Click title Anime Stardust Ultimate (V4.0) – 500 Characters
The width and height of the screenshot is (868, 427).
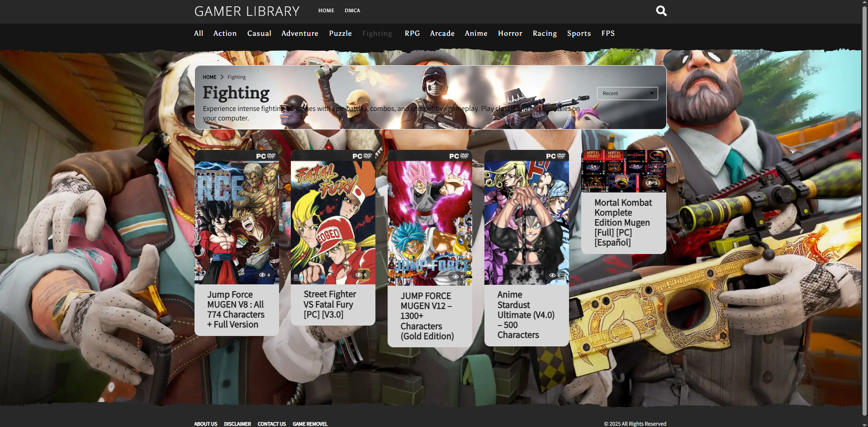(x=526, y=315)
